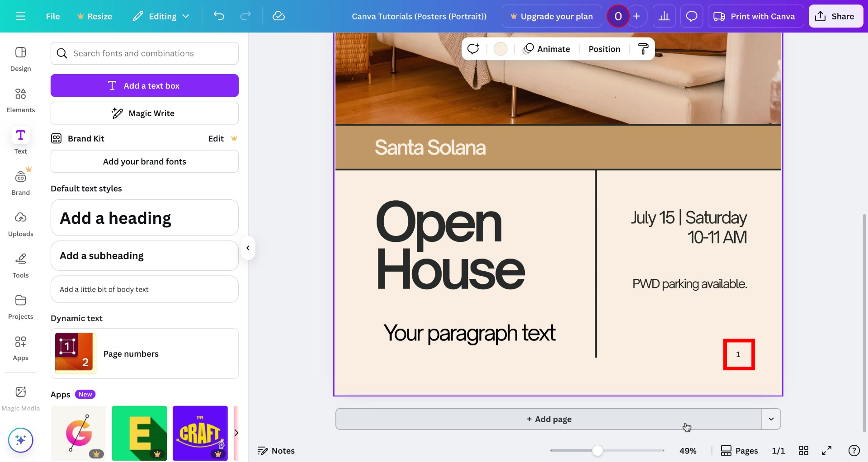Open the color swatch in the toolbar

pos(500,48)
